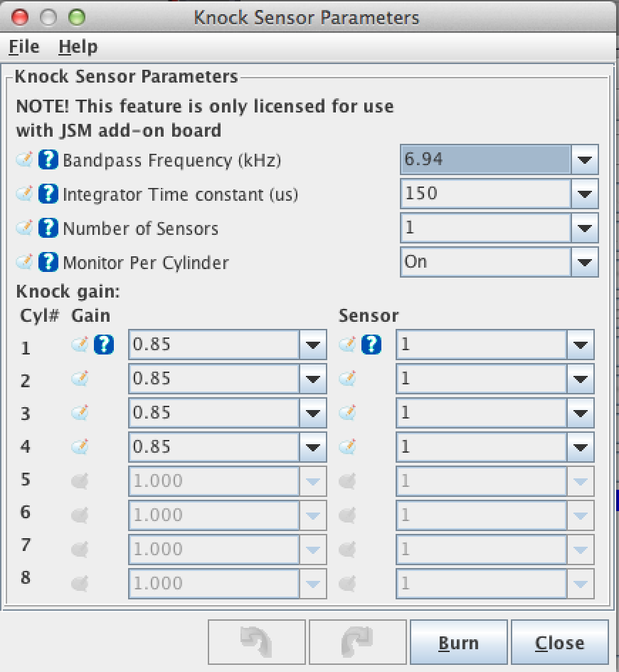Screen dimensions: 619x672
Task: Open the Bandpass Frequency dropdown
Action: coord(584,159)
